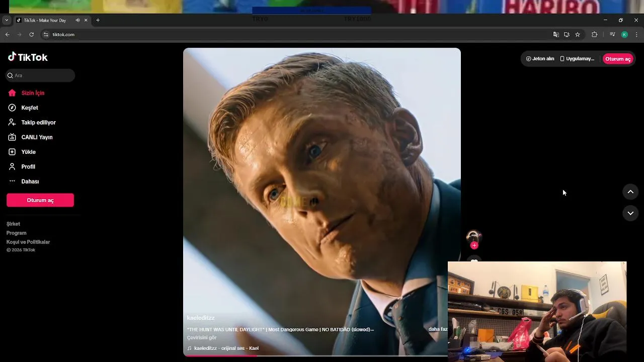Close the TikTok browser tab
The image size is (644, 362).
(86, 20)
